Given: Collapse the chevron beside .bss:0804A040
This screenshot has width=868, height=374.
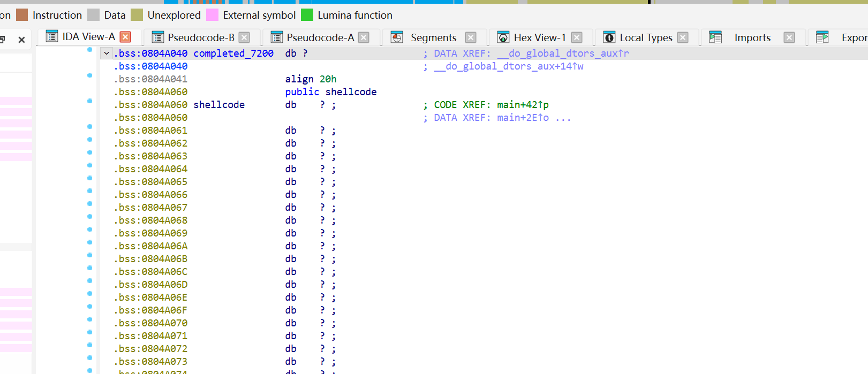Looking at the screenshot, I should coord(107,54).
